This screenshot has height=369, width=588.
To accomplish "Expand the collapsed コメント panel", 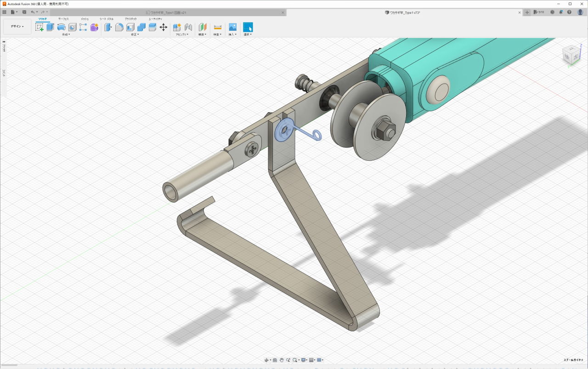I will coord(4,73).
